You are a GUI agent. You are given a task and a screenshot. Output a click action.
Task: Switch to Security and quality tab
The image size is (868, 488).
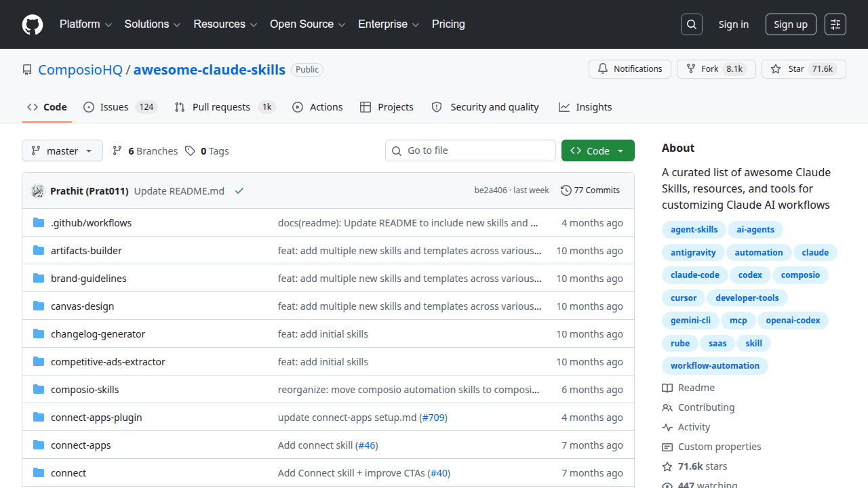click(x=485, y=107)
